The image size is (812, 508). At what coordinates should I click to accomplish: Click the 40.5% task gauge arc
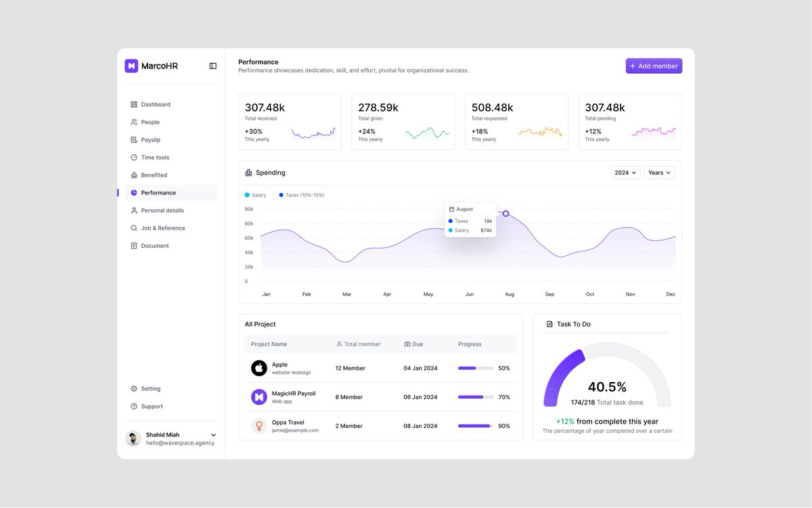click(607, 374)
